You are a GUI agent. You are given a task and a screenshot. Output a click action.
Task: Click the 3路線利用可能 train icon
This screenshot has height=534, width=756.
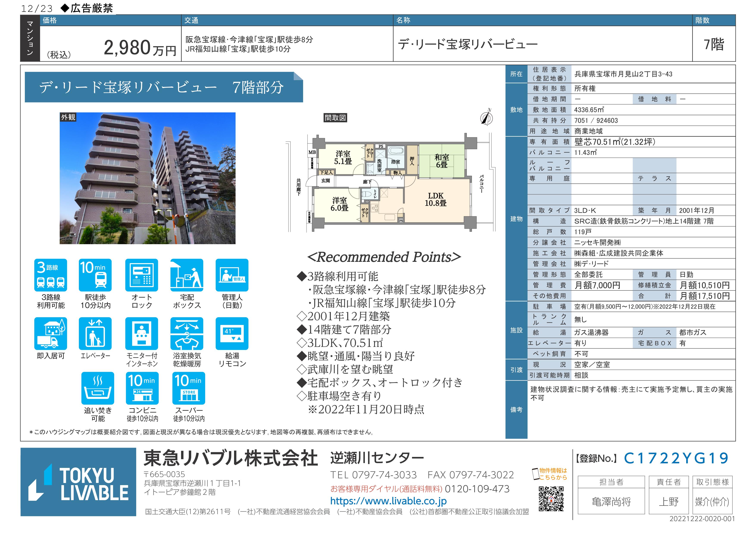click(x=50, y=275)
